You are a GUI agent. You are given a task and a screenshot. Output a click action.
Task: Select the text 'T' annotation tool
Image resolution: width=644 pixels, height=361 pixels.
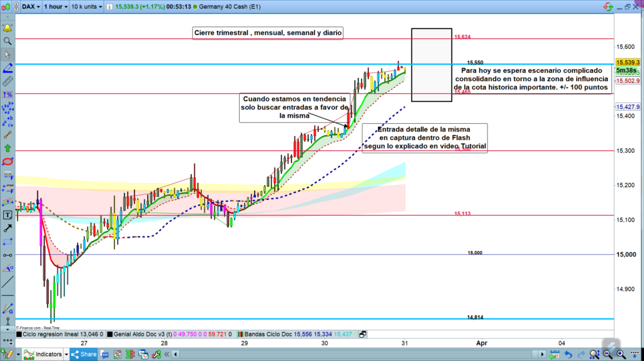click(x=8, y=214)
